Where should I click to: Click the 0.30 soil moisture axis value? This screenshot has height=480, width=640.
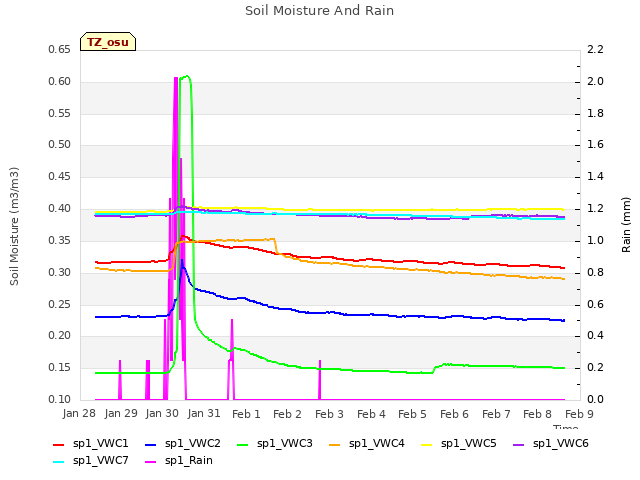tap(60, 272)
